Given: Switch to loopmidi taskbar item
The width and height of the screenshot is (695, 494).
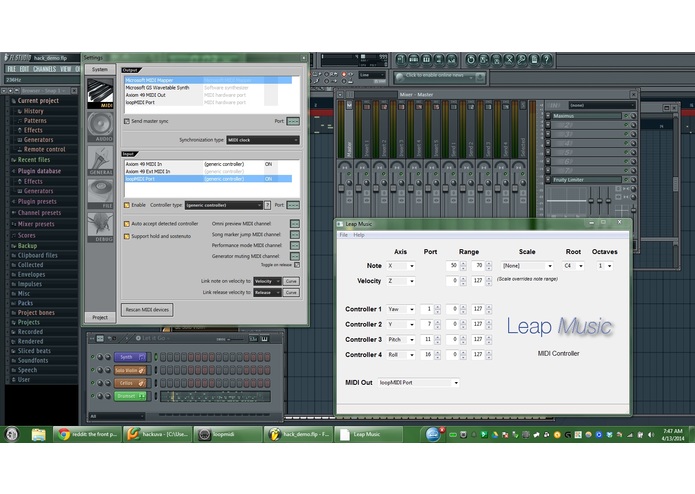Looking at the screenshot, I should point(227,435).
